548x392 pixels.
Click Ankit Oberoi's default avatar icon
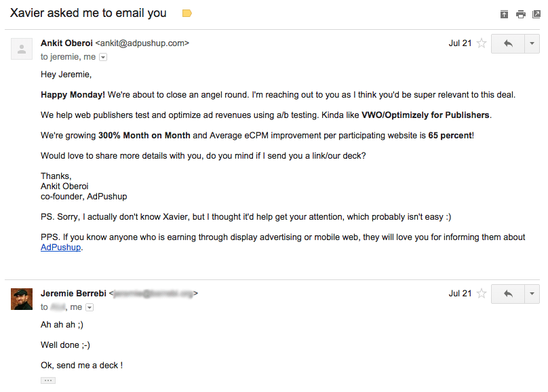(x=22, y=49)
